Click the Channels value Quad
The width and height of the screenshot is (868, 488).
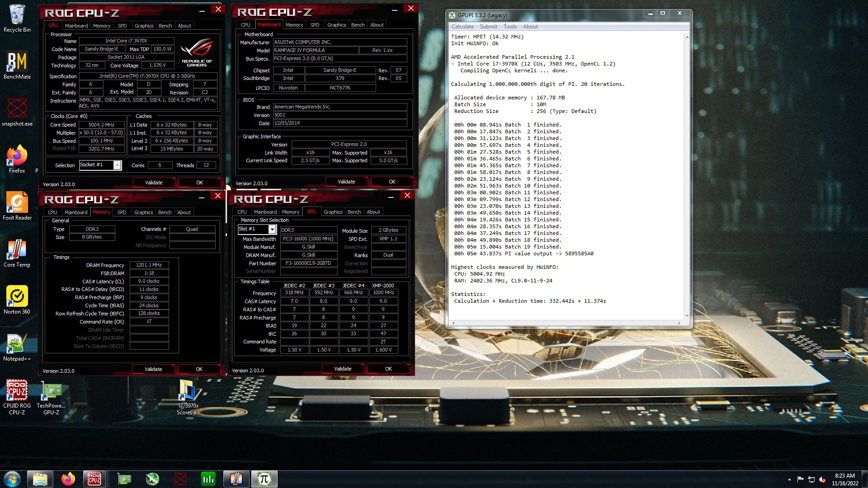point(192,230)
